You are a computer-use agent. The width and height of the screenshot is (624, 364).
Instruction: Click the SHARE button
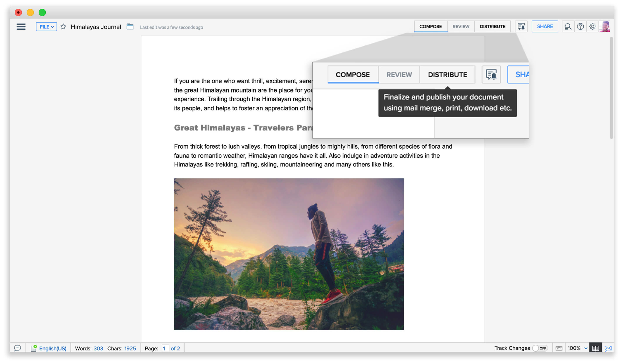545,26
